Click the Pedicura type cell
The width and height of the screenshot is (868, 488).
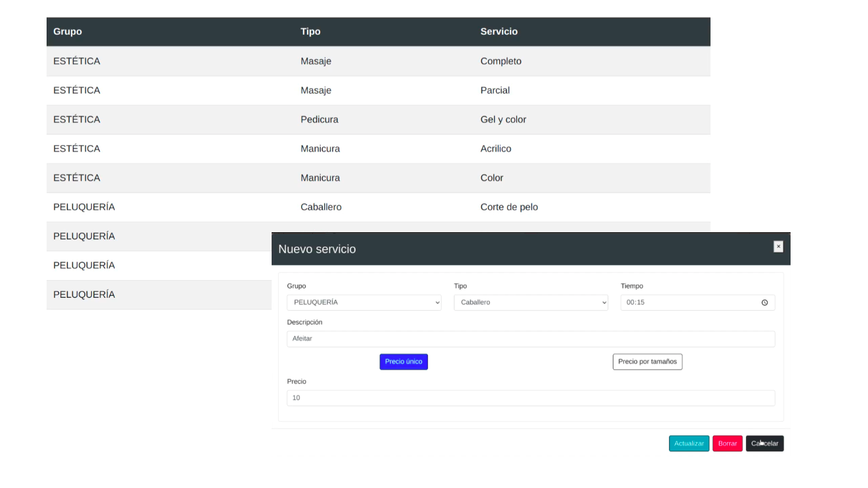tap(320, 119)
